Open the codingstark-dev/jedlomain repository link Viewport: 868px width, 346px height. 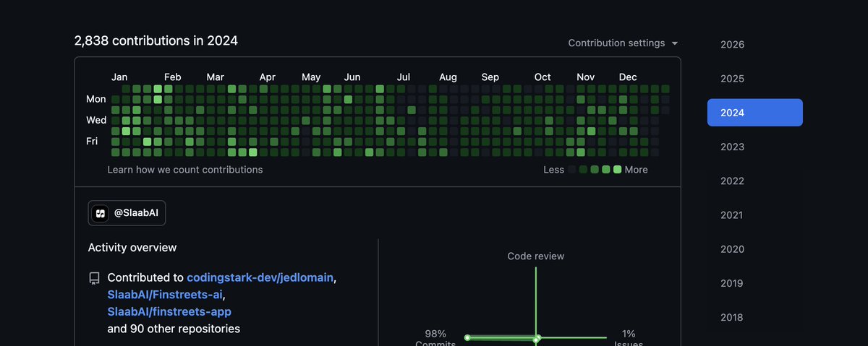tap(260, 277)
